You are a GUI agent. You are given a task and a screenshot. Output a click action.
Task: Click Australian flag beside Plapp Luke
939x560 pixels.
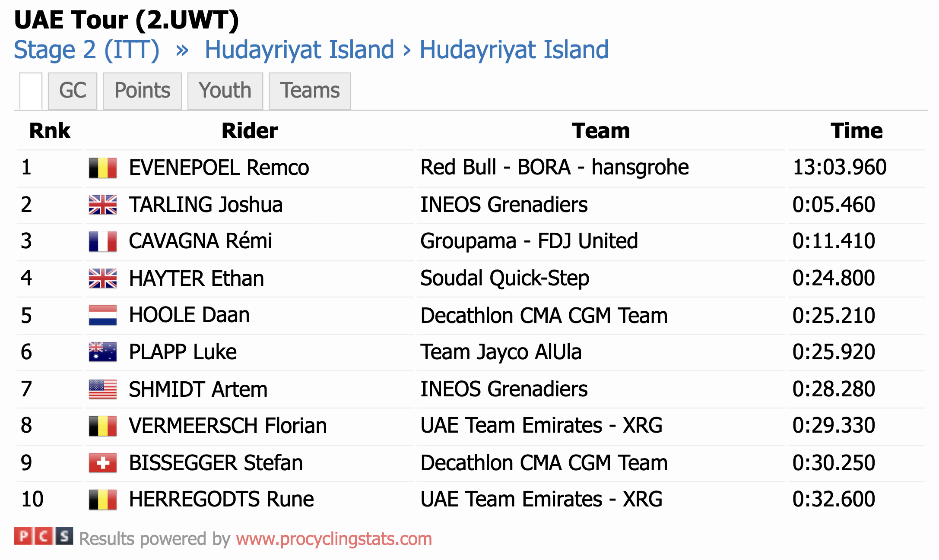tap(102, 352)
